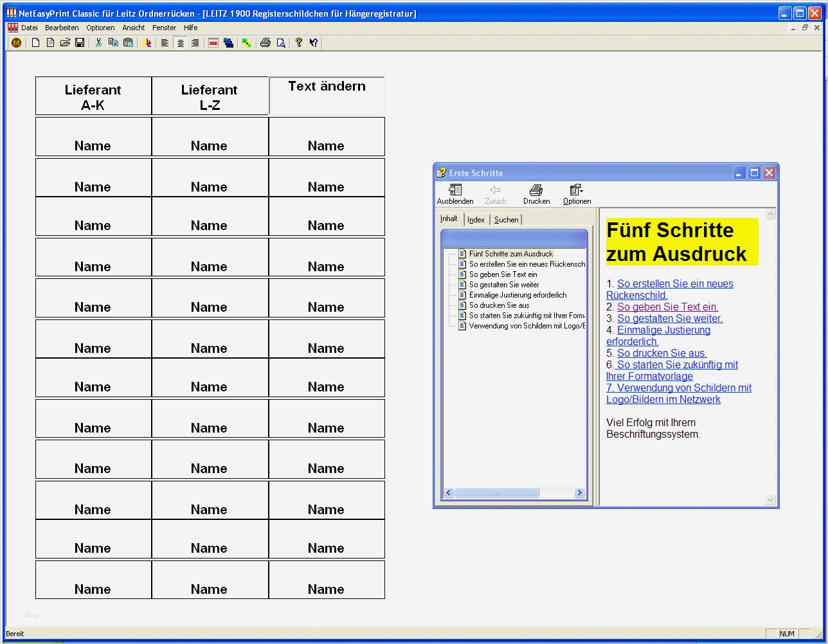Create a new blank document from toolbar
This screenshot has height=644, width=828.
pyautogui.click(x=35, y=43)
